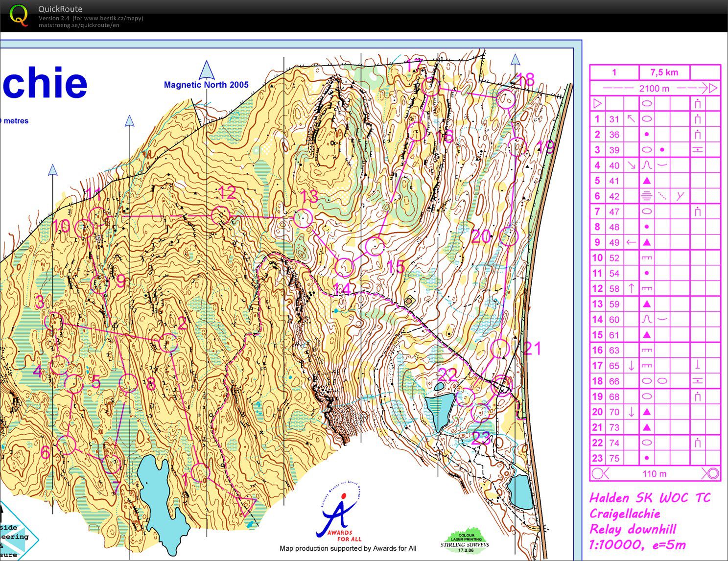Click the Relay downhill text

633,529
